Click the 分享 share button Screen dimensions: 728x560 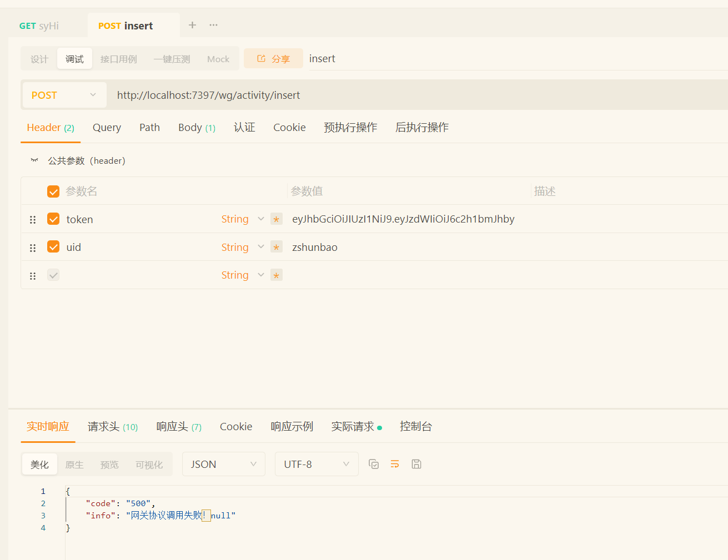(x=273, y=59)
